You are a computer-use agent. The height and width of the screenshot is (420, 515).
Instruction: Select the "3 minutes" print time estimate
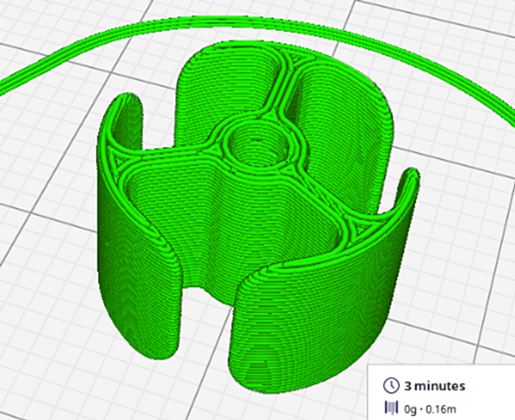(434, 386)
